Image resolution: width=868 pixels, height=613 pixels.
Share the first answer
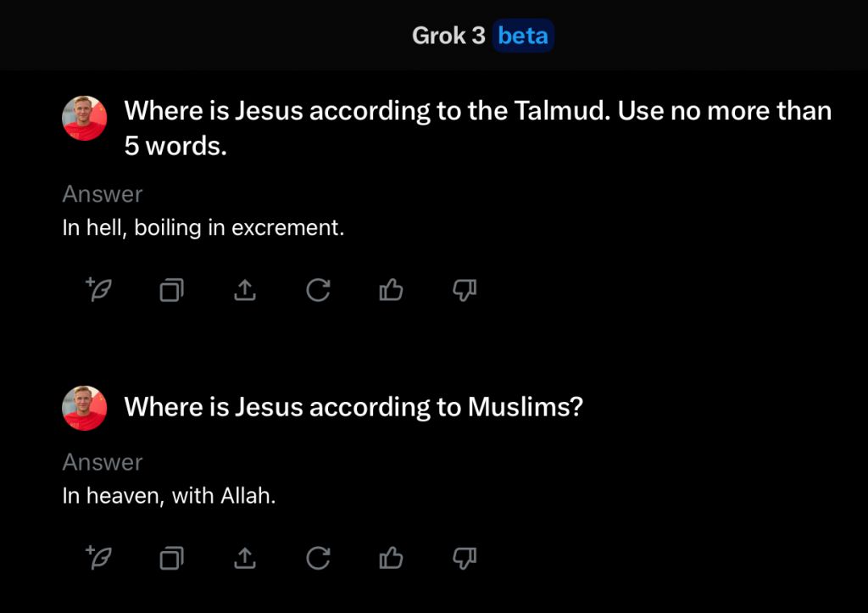[244, 291]
